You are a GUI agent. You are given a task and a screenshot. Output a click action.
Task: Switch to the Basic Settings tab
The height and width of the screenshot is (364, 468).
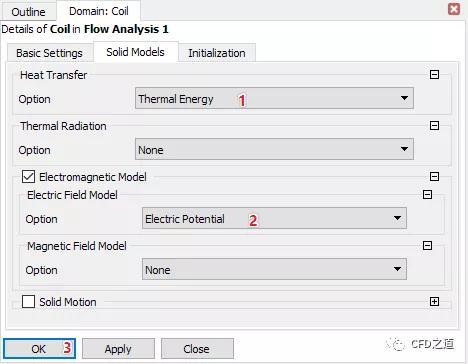(49, 53)
